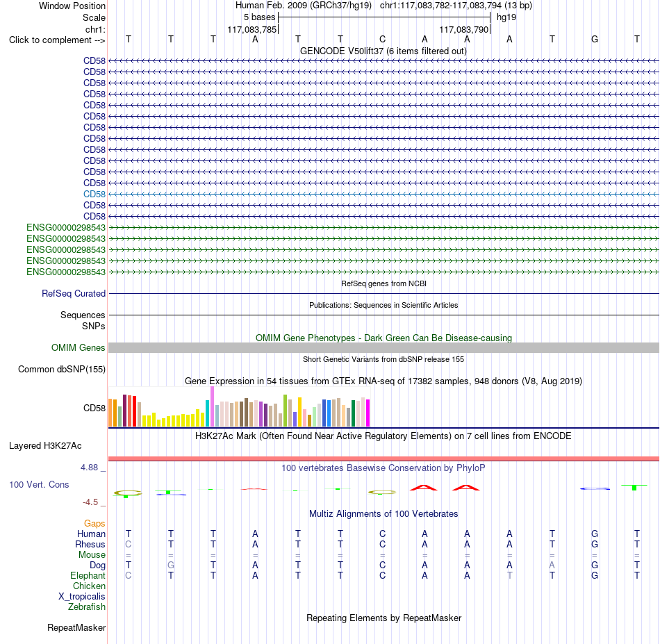Click position text chr1:117,083,782-117,083,794 (13 bp)
This screenshot has width=660, height=644.
(456, 6)
